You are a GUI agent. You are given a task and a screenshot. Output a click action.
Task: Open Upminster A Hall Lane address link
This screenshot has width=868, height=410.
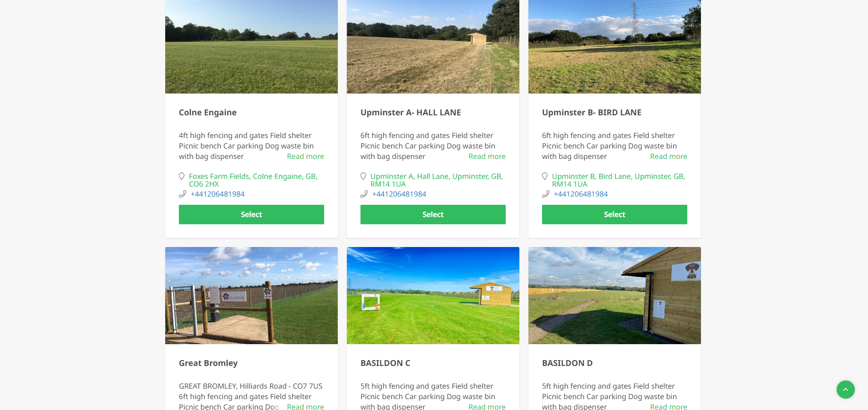[437, 180]
